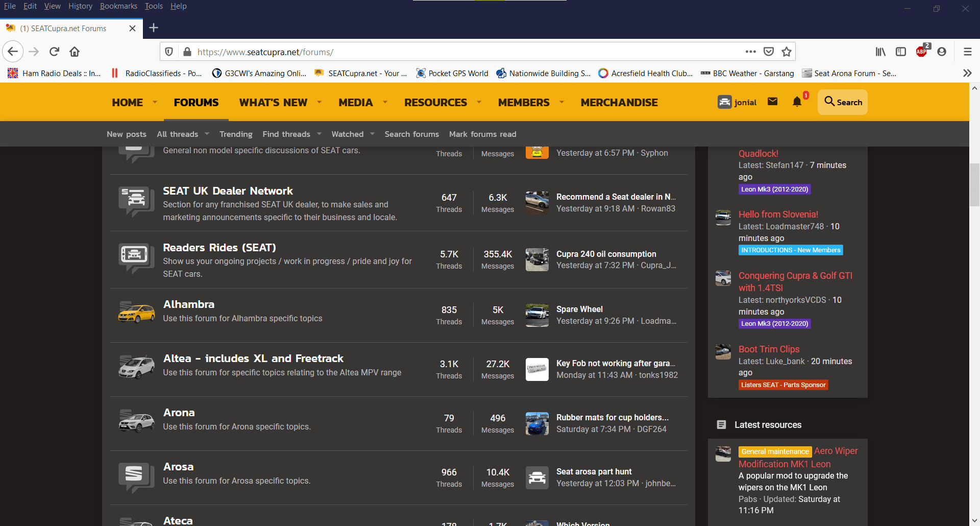Expand All threads dropdown arrow
This screenshot has height=526, width=980.
pos(207,134)
